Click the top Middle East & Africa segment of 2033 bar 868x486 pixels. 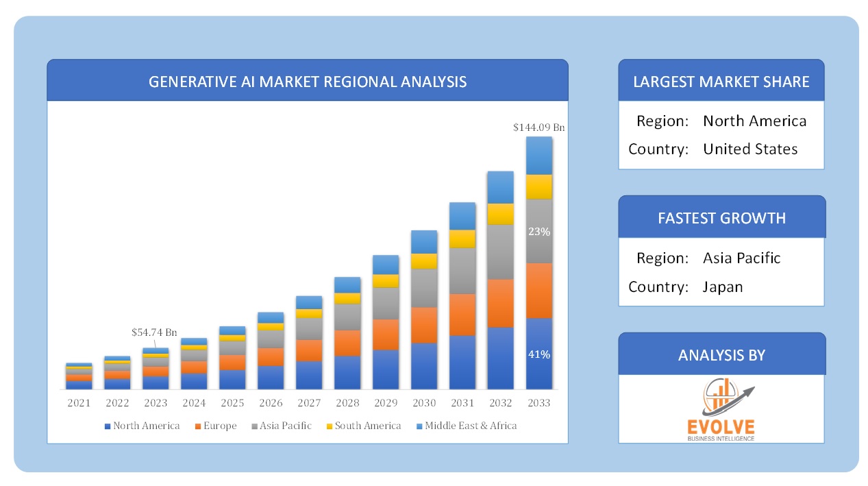pos(539,156)
